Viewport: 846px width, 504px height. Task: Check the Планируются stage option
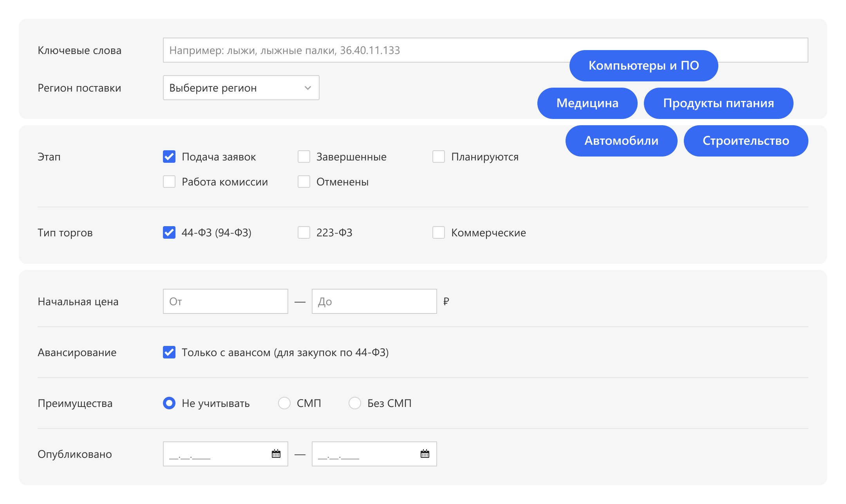pyautogui.click(x=439, y=157)
